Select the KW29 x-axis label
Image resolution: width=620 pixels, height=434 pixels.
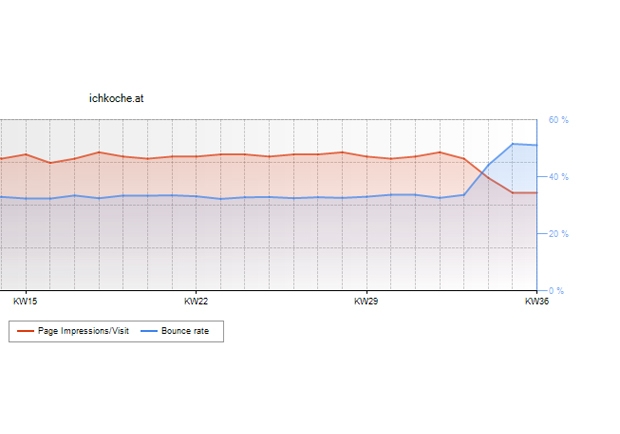point(367,301)
